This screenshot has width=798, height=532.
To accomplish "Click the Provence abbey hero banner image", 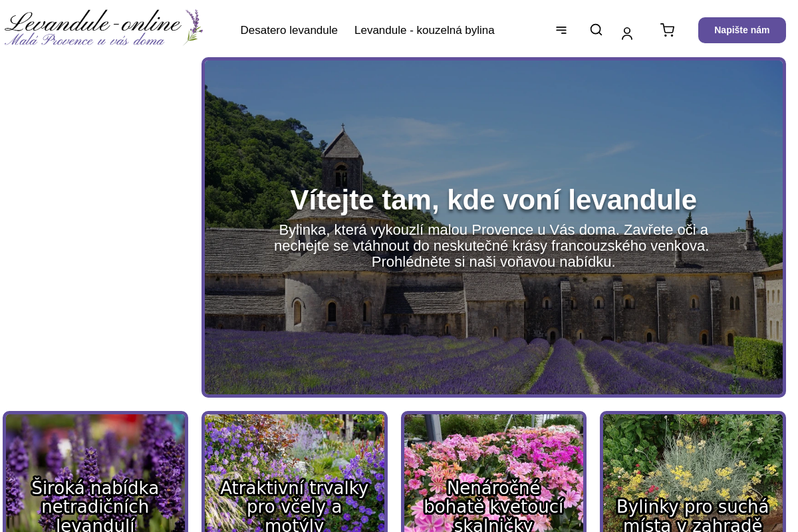I will 493,120.
